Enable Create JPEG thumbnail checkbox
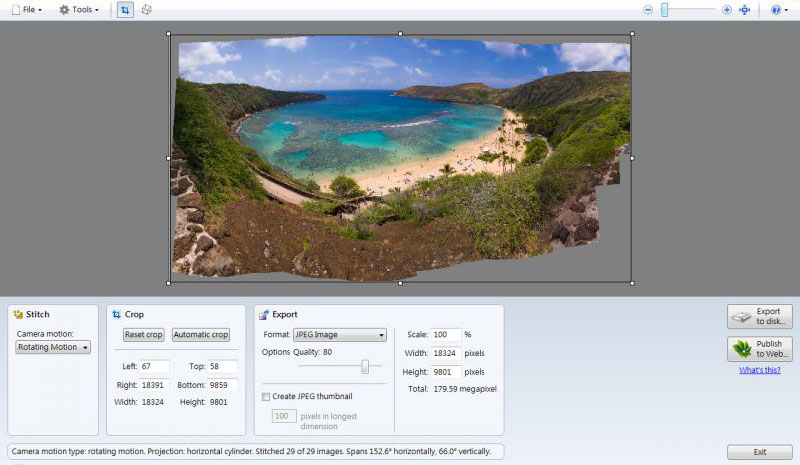 click(x=266, y=397)
